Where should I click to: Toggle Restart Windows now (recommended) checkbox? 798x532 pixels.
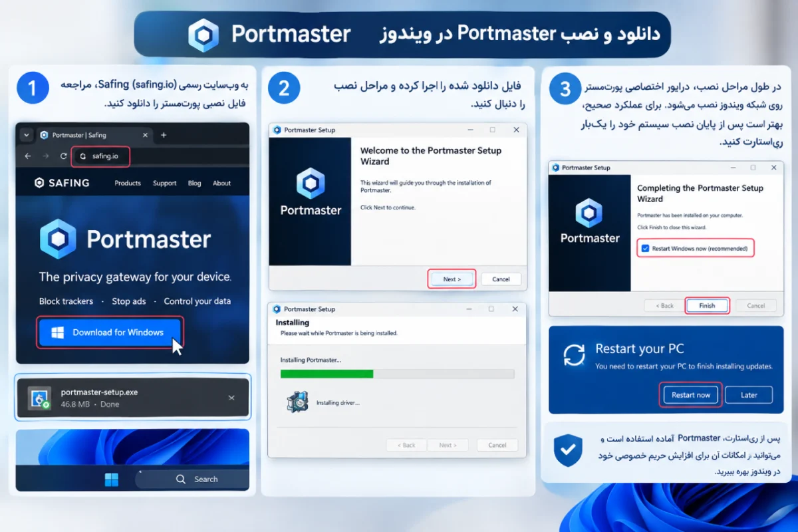pos(645,249)
